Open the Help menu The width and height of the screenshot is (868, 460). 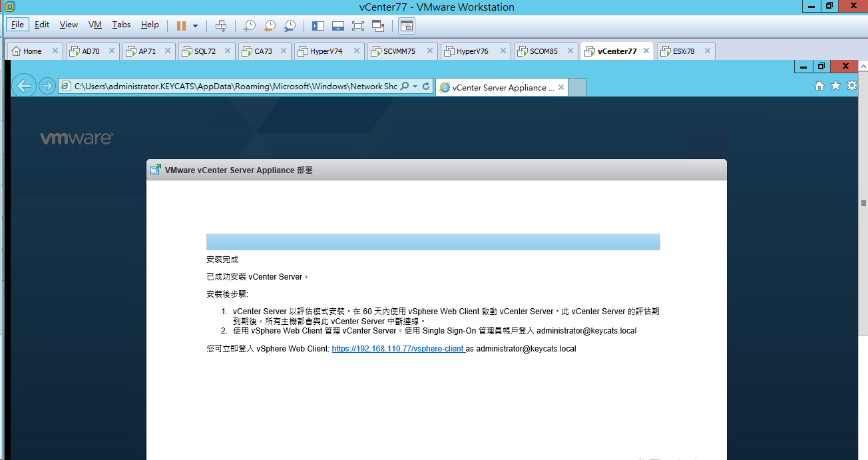150,25
